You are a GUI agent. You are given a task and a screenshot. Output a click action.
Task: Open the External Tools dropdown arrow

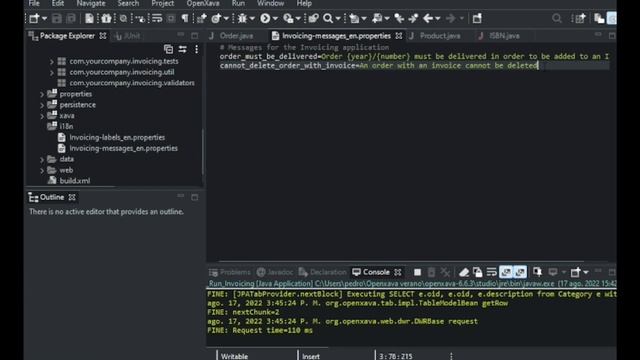click(298, 19)
